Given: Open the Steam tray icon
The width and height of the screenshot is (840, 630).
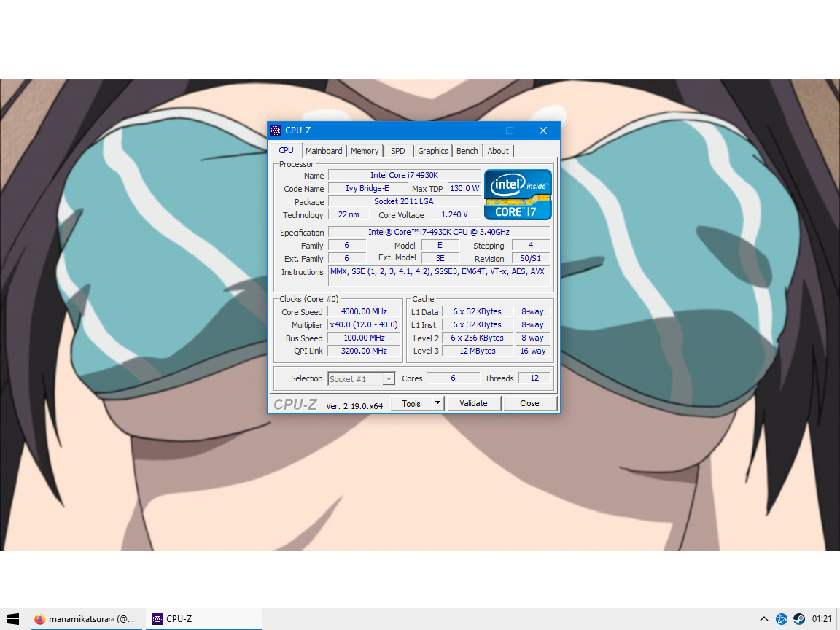Looking at the screenshot, I should (798, 619).
